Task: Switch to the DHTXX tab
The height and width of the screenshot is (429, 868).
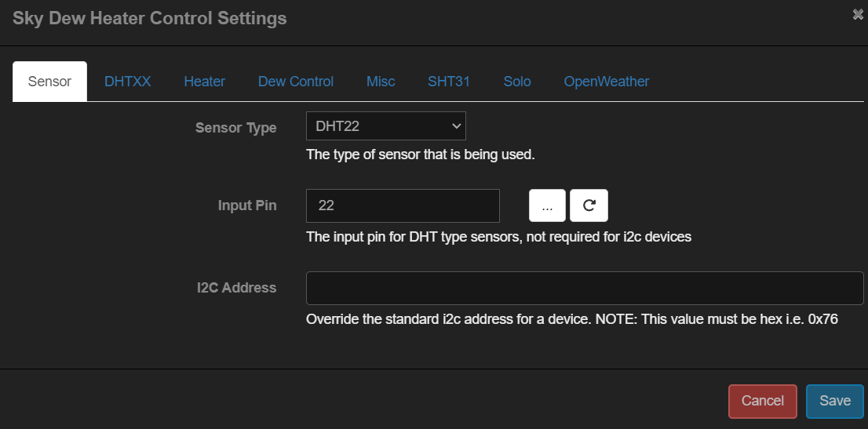Action: pyautogui.click(x=127, y=82)
